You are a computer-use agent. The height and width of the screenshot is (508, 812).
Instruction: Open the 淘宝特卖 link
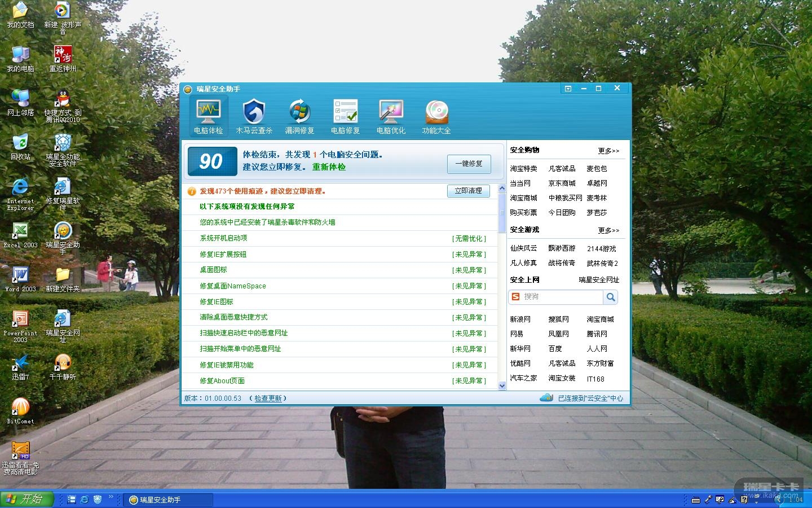pyautogui.click(x=523, y=169)
